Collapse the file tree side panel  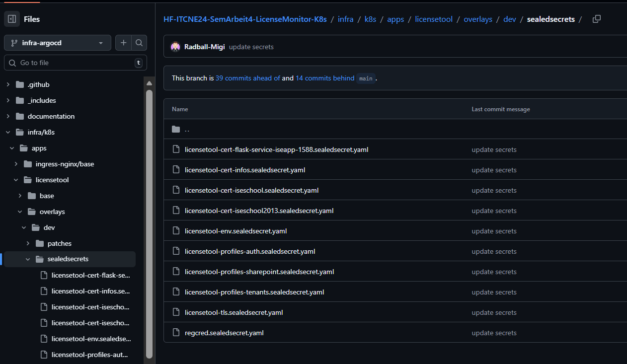pyautogui.click(x=11, y=19)
